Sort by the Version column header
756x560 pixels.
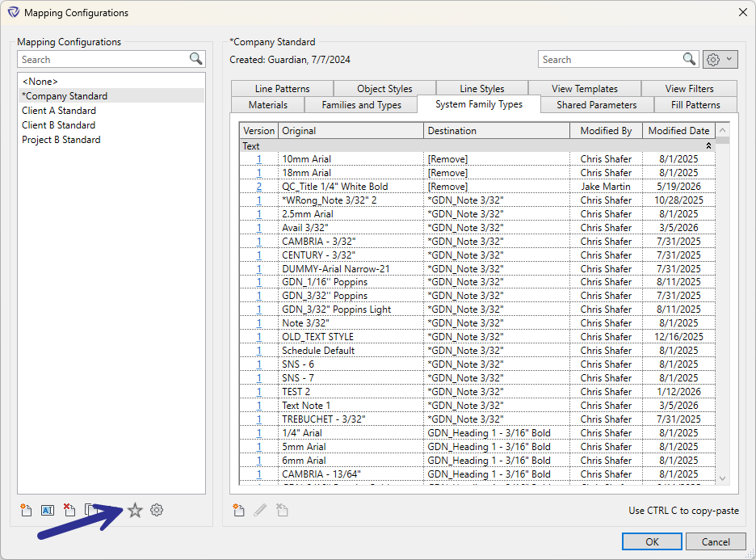click(259, 131)
